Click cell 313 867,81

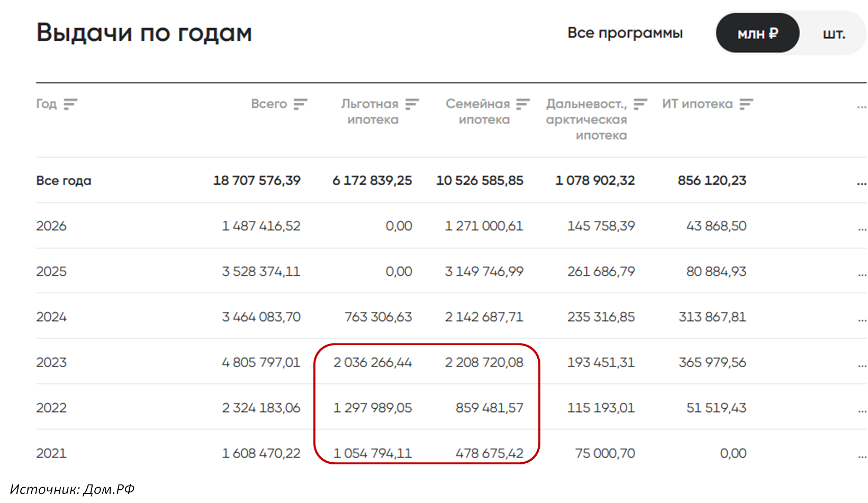pos(712,317)
